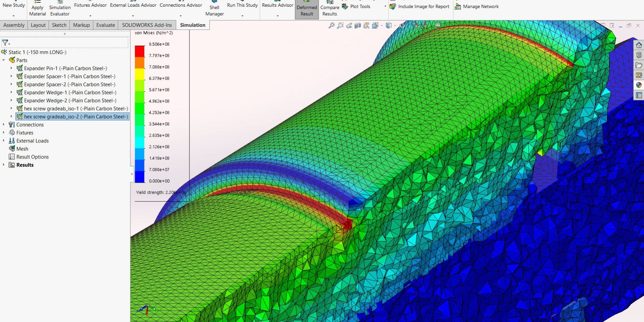This screenshot has height=322, width=644.
Task: Activate the Section View tool
Action: click(357, 25)
